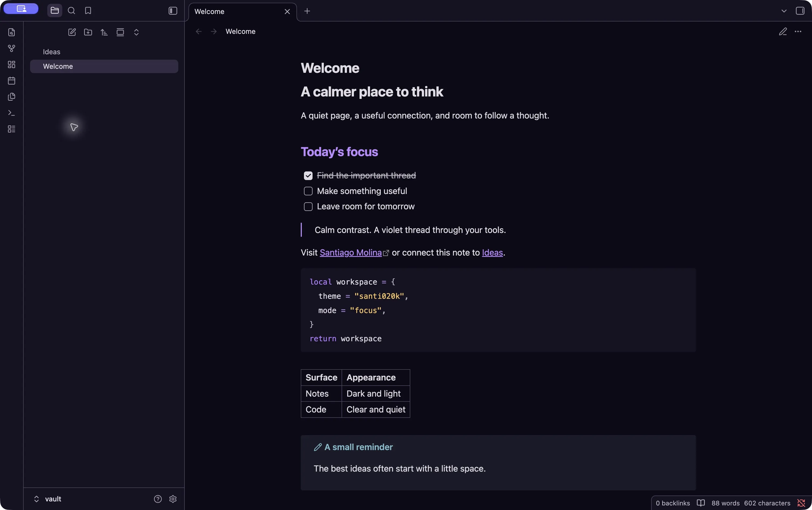Open the search pane icon
Viewport: 812px width, 510px height.
click(x=71, y=11)
